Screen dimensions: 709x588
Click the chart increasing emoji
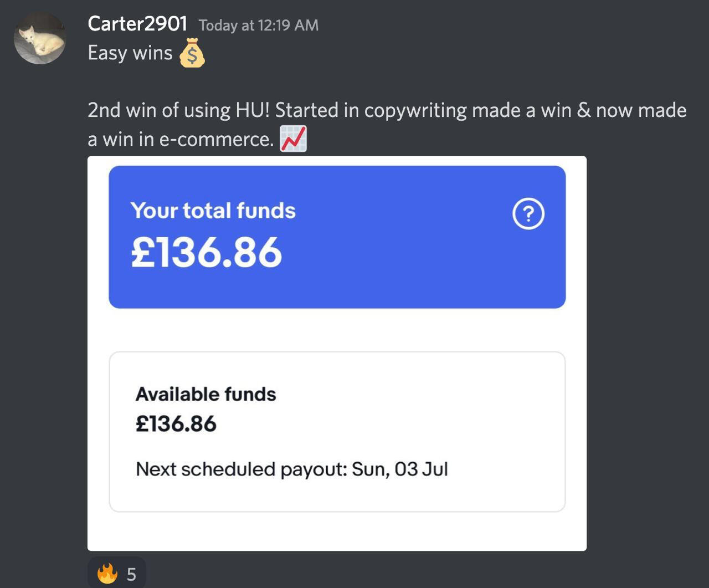tap(294, 139)
